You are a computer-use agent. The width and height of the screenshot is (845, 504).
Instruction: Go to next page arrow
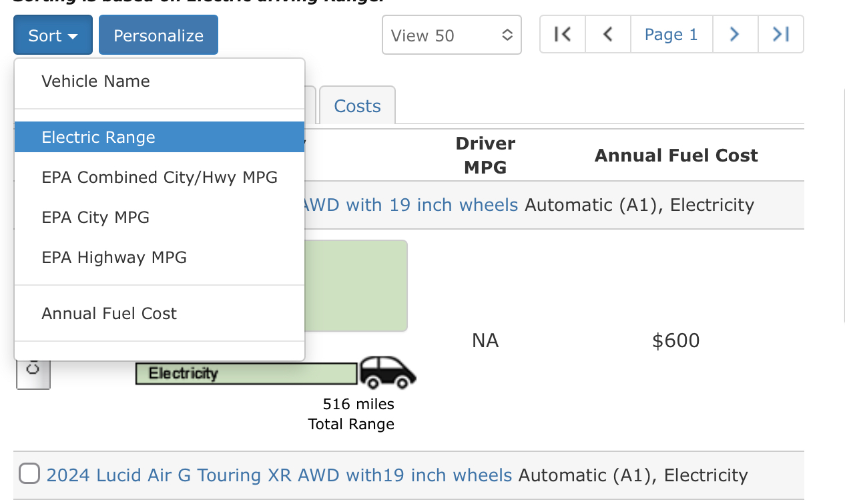(x=735, y=35)
